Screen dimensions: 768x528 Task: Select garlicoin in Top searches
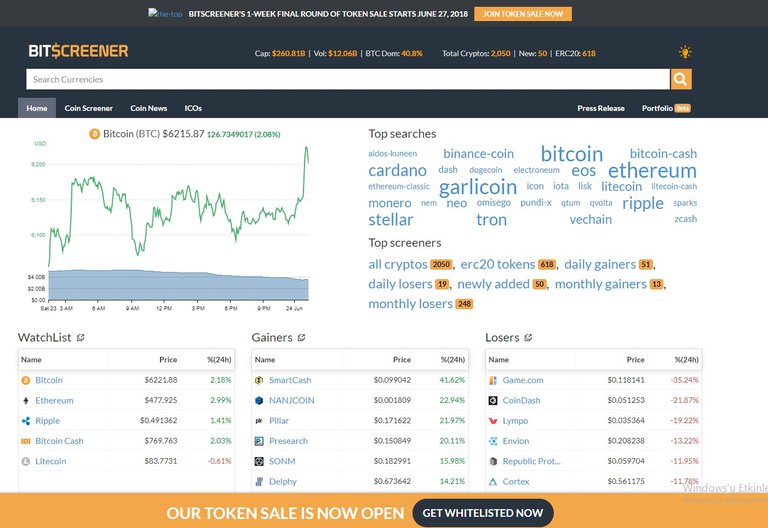point(478,187)
